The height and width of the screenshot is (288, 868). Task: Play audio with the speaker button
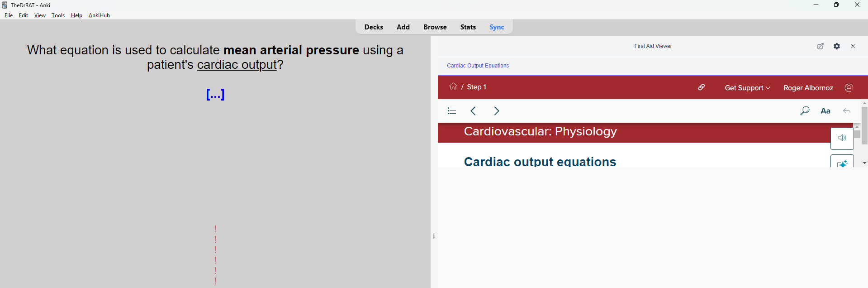coord(842,138)
